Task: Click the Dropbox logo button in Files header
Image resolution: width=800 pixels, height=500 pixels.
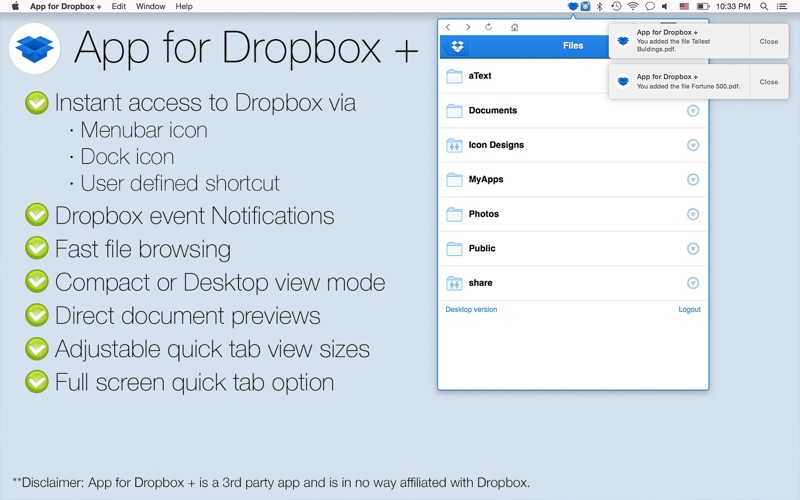Action: [x=458, y=46]
